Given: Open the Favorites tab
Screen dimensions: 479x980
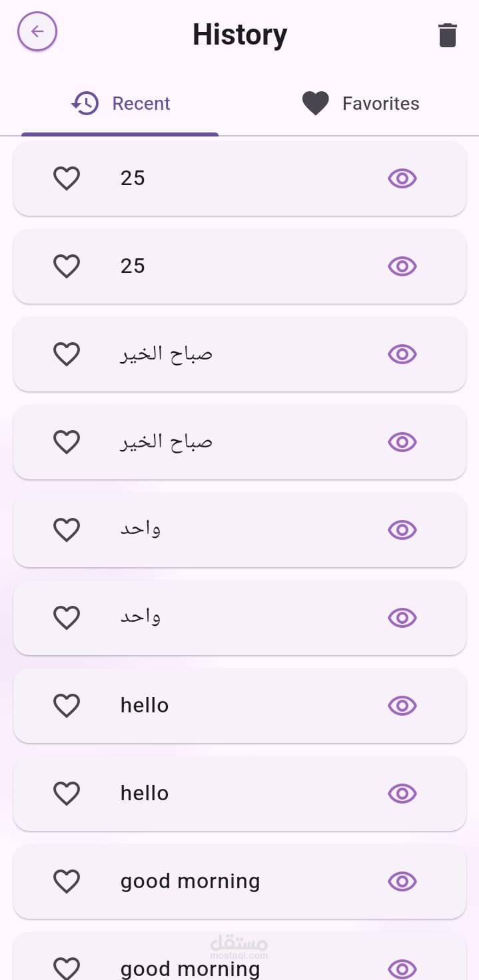Looking at the screenshot, I should [x=360, y=104].
